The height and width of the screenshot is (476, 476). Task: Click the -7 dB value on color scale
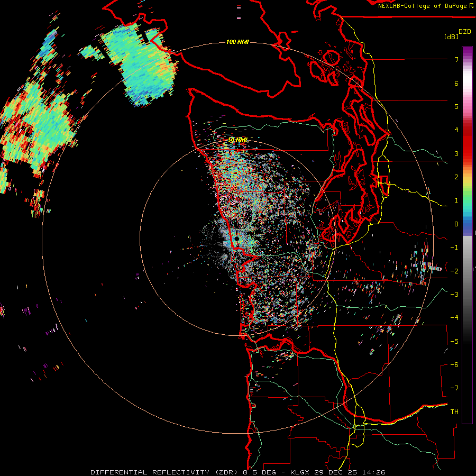click(x=454, y=388)
